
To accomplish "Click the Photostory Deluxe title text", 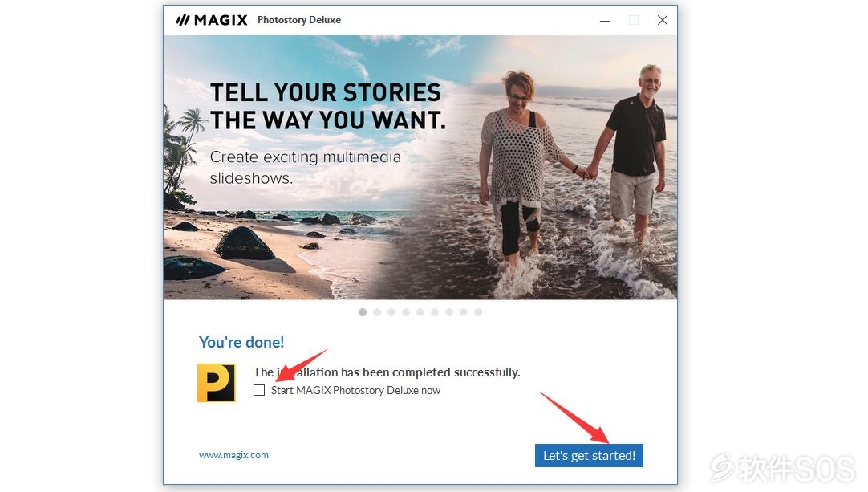I will (x=299, y=20).
